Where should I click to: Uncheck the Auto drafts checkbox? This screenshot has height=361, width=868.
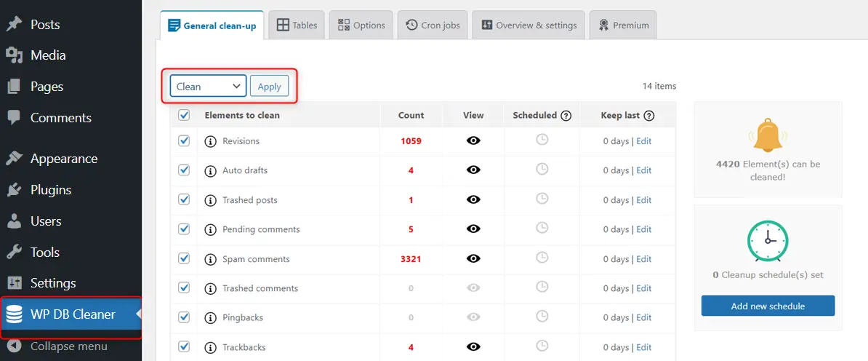(184, 170)
